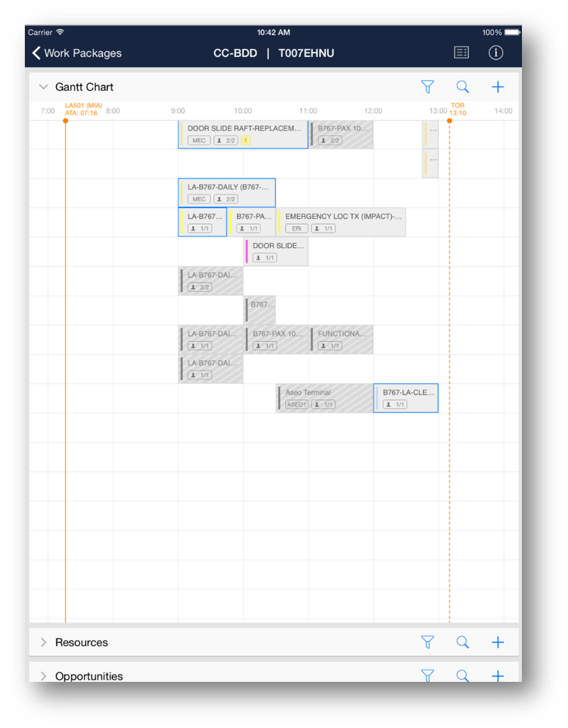Screen dimensions: 568x728
Task: Go back to Work Packages
Action: pyautogui.click(x=77, y=53)
